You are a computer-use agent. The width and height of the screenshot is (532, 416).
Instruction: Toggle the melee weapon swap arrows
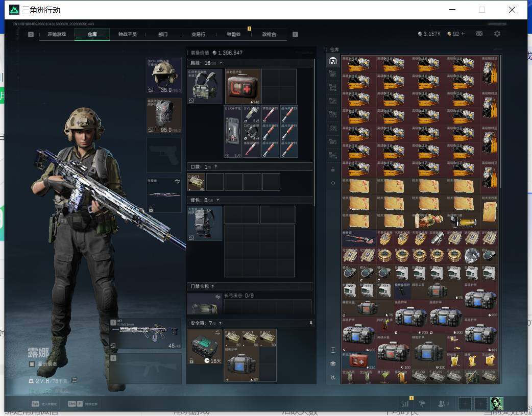(177, 181)
